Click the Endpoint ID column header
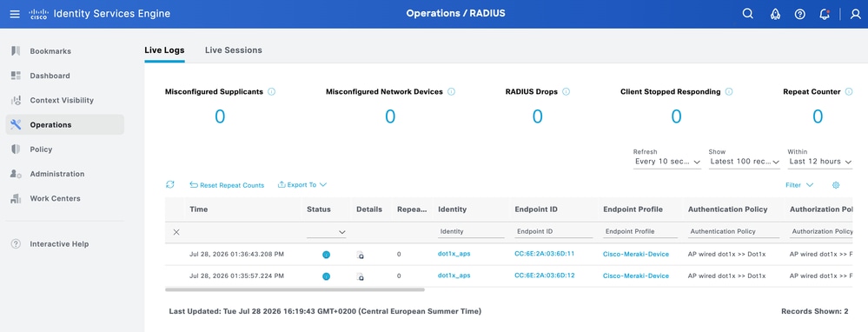This screenshot has height=332, width=868. pos(536,209)
